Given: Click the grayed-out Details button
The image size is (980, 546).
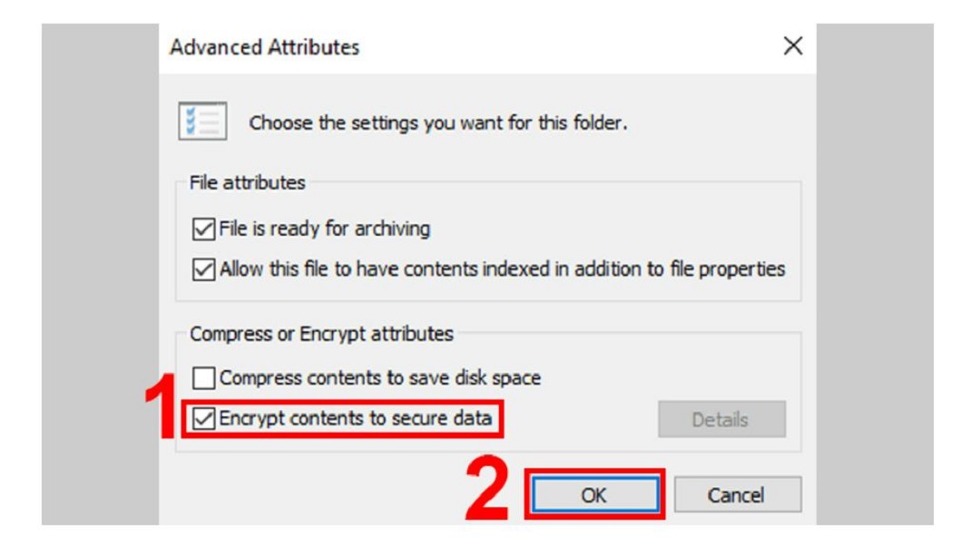Looking at the screenshot, I should [x=721, y=419].
